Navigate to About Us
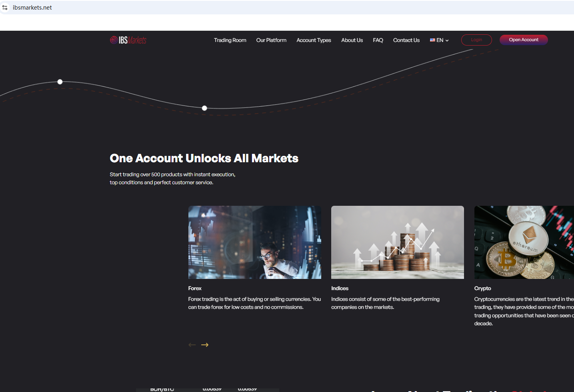 click(x=352, y=40)
